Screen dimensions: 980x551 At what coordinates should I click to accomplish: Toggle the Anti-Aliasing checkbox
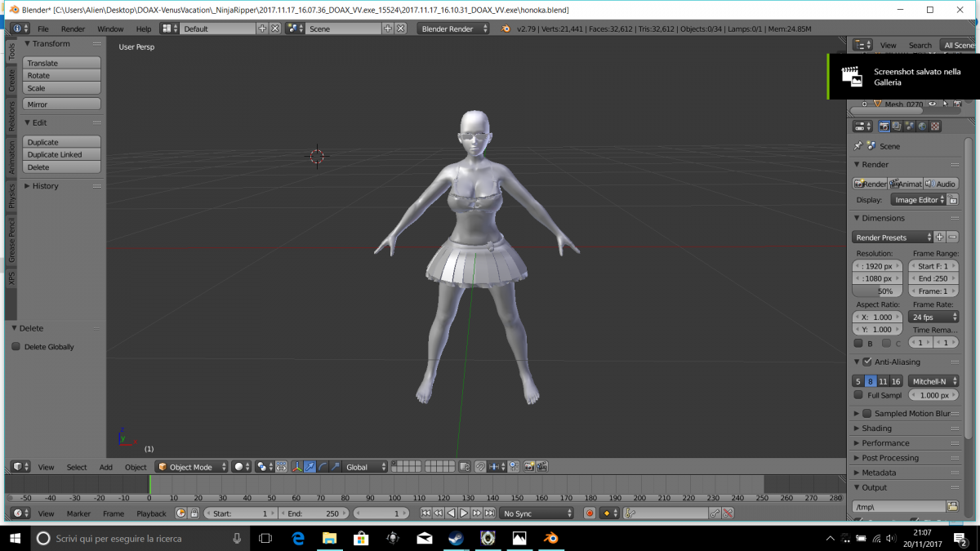click(x=867, y=362)
